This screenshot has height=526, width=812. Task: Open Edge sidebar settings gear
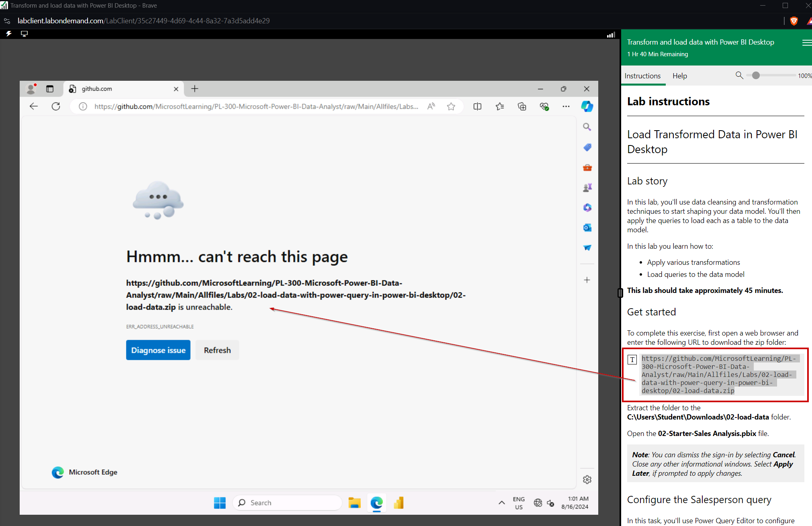coord(587,479)
